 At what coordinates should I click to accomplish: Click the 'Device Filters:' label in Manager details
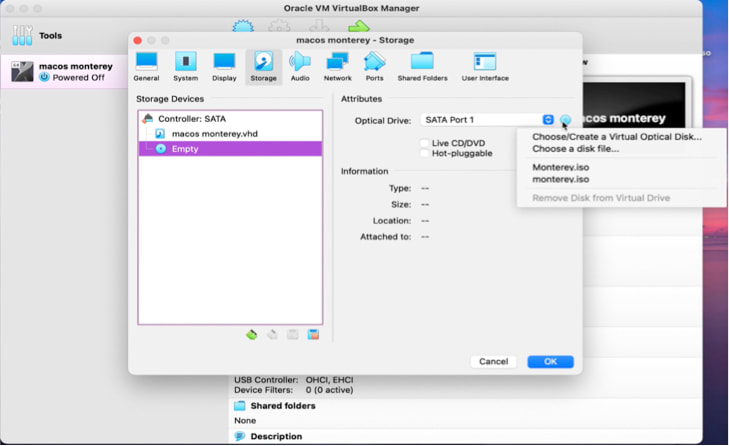[263, 390]
